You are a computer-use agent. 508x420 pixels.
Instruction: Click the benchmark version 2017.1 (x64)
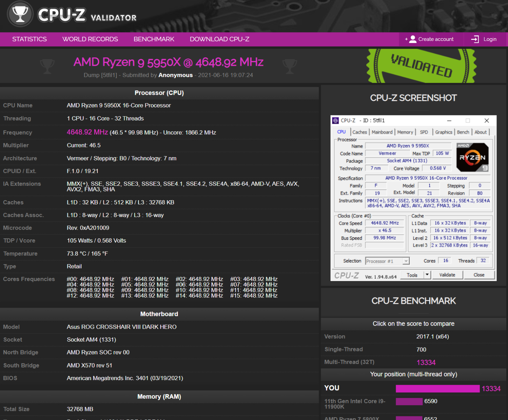(x=432, y=336)
